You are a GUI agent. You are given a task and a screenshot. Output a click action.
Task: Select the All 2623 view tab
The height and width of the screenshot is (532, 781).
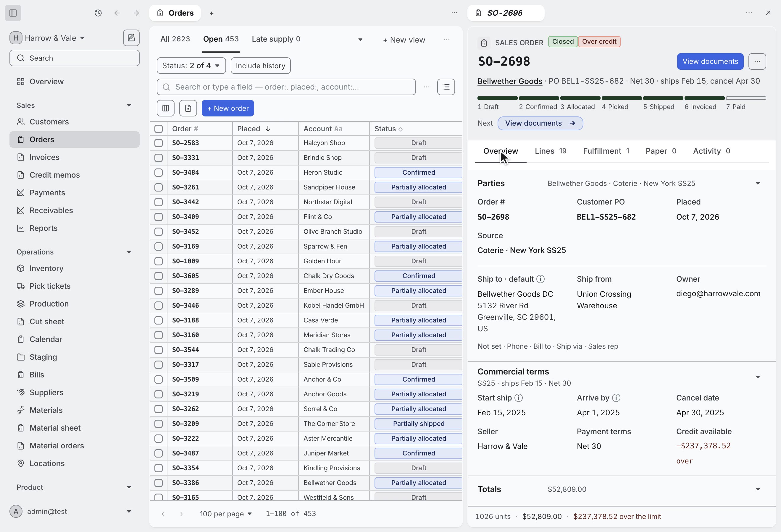(175, 39)
